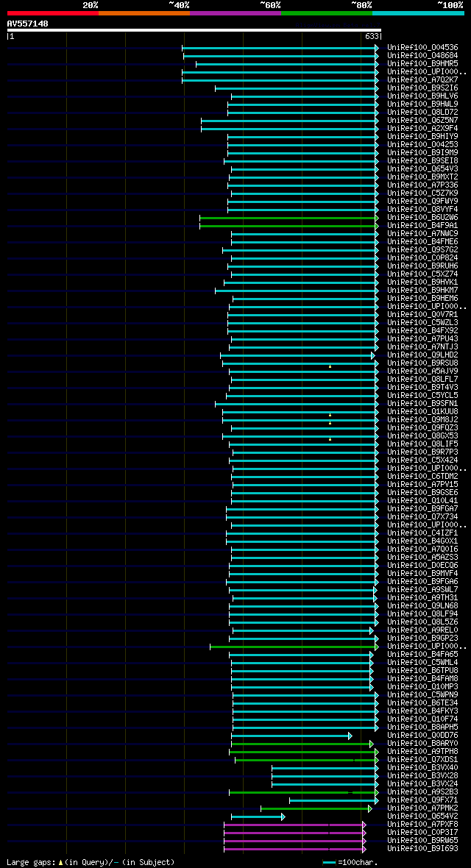Click the white query length bar

194,30
